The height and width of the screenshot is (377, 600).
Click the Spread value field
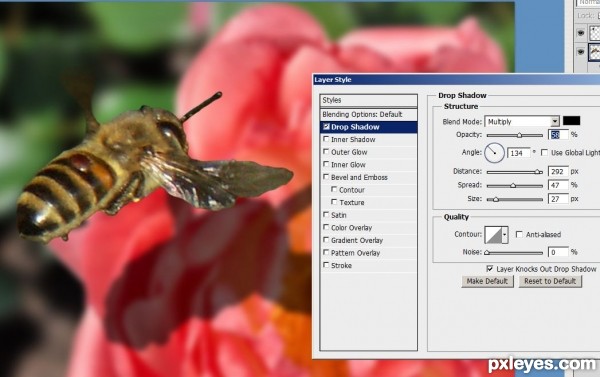[x=558, y=185]
